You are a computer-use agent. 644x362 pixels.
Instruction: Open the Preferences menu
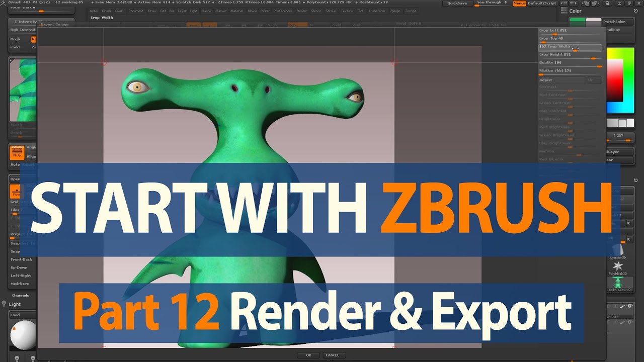pyautogui.click(x=283, y=11)
